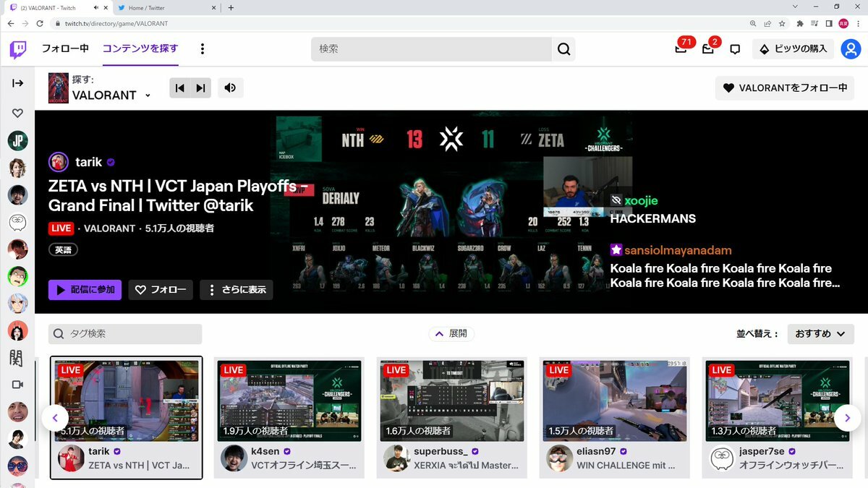The height and width of the screenshot is (488, 868).
Task: Mute the featured stream audio
Action: (x=230, y=88)
